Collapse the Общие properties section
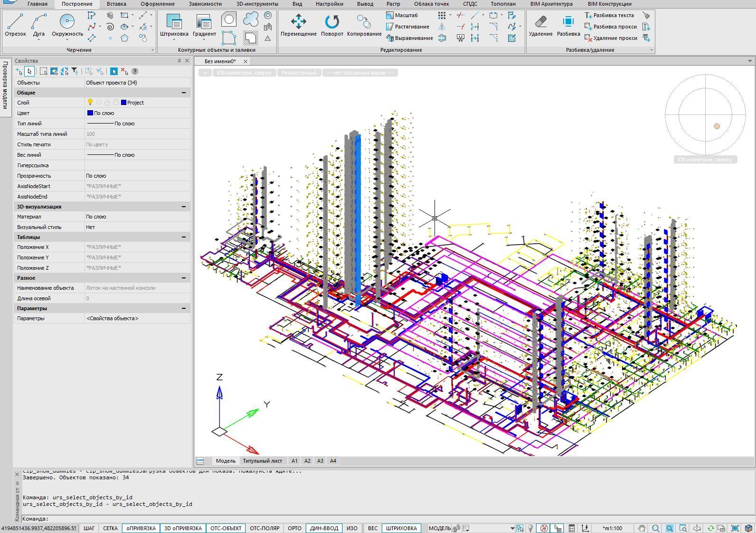 point(184,93)
